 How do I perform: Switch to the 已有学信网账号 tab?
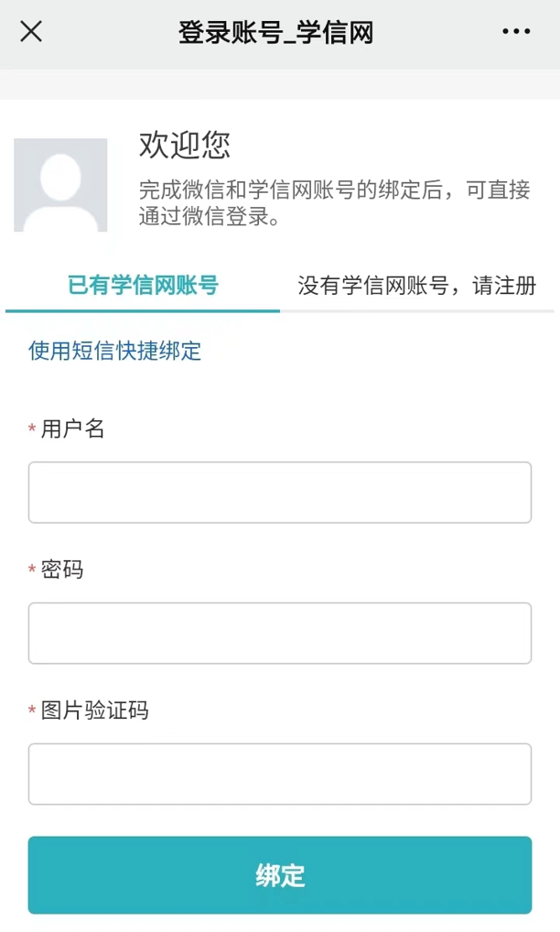tap(143, 286)
